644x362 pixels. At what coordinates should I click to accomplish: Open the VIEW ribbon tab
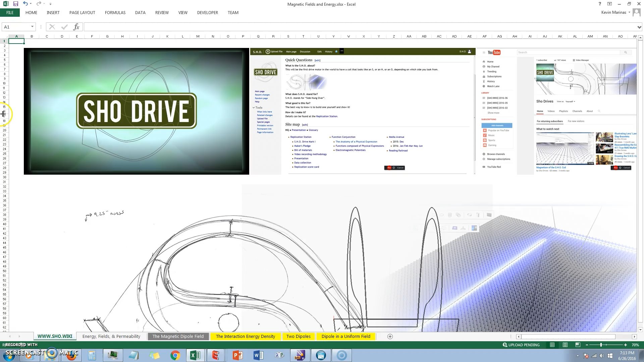183,13
